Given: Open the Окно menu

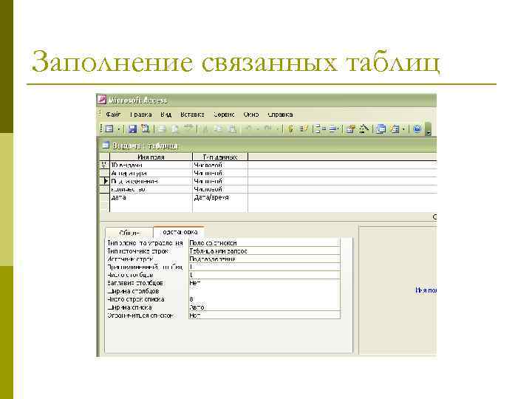Looking at the screenshot, I should pos(251,115).
